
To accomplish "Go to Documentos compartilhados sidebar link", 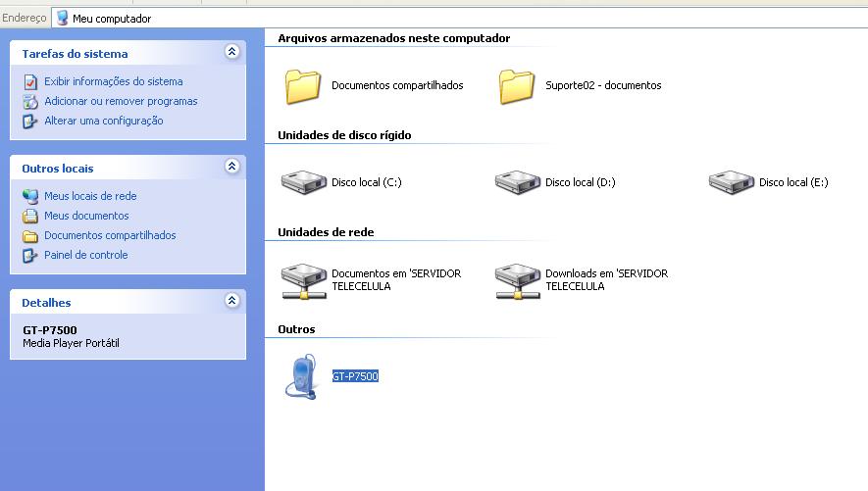I will [x=110, y=235].
